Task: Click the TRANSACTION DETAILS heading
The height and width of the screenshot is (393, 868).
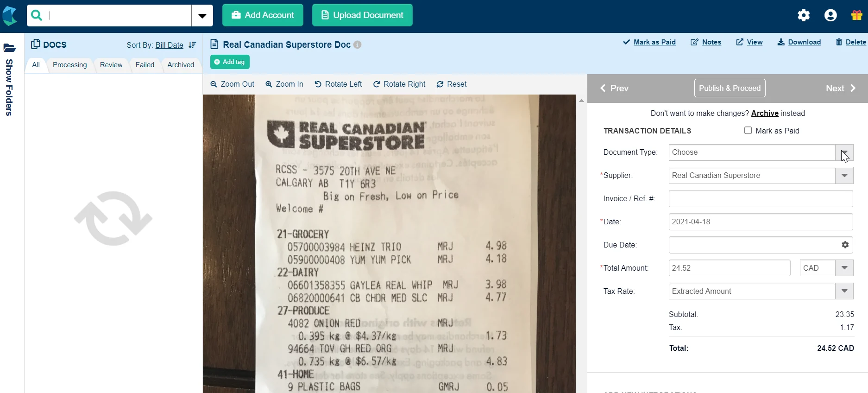Action: 647,131
